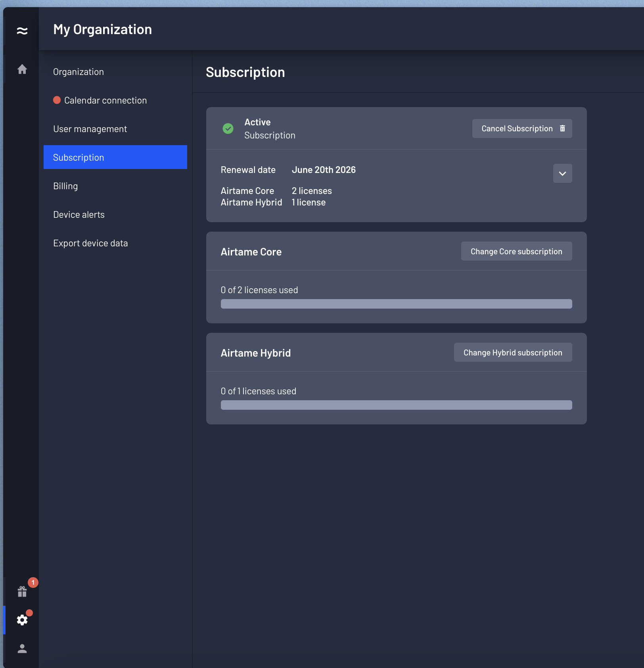Click the trash icon on Cancel Subscription
The width and height of the screenshot is (644, 668).
point(563,128)
